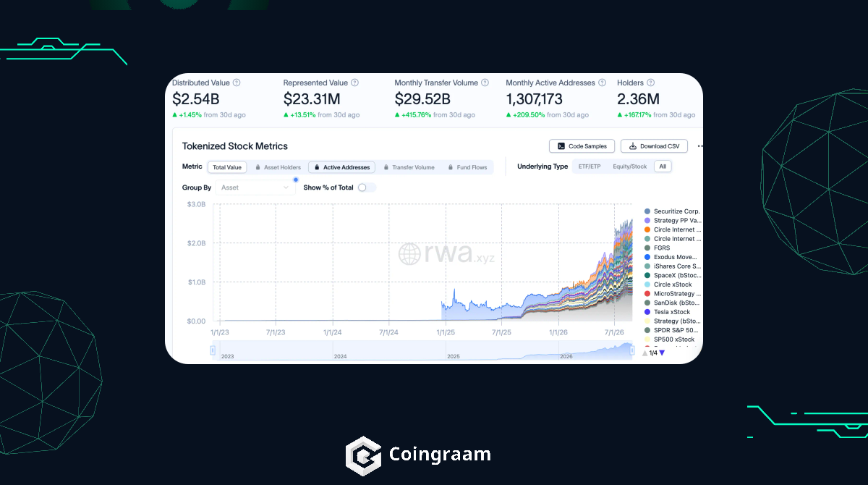Image resolution: width=868 pixels, height=485 pixels.
Task: Click the Monthly Transfer Volume info icon
Action: coord(485,83)
